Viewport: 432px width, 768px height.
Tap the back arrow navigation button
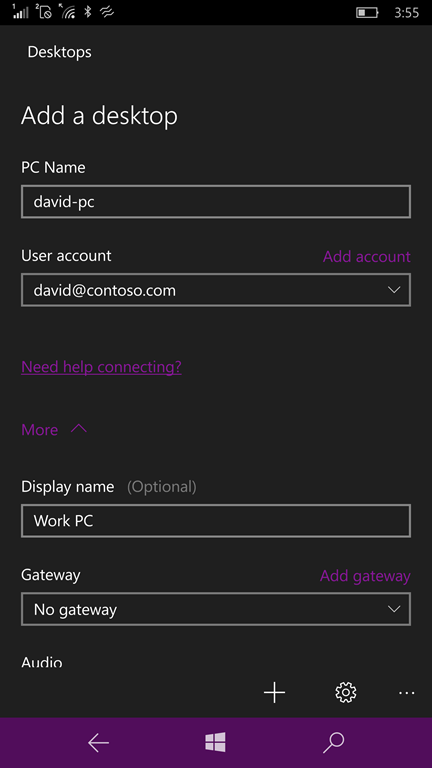pos(98,743)
